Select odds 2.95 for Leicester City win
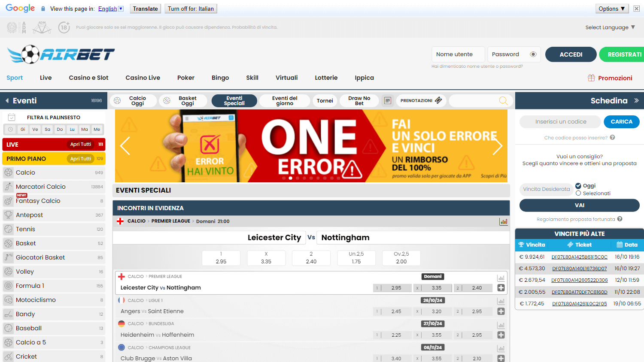644x362 pixels. pos(221,258)
